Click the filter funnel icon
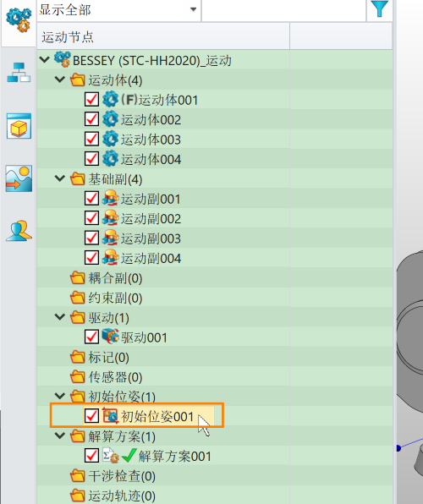This screenshot has width=423, height=504. coord(380,8)
